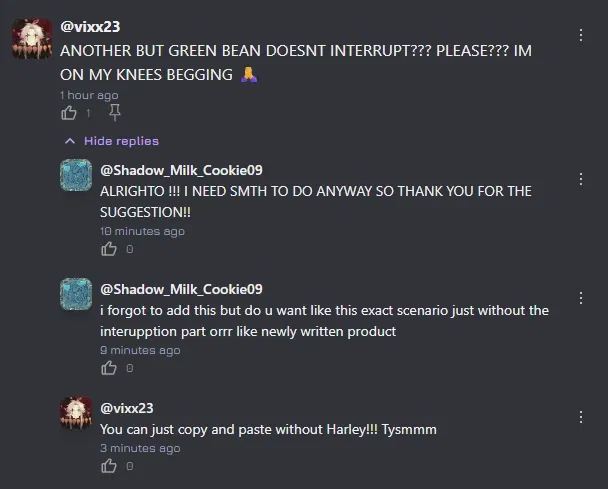Open the options menu on the ALRIGHTO reply

[580, 179]
